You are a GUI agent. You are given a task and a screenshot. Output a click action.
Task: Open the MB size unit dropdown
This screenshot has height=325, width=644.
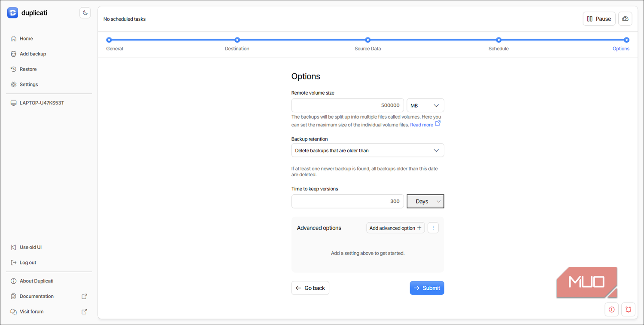pos(425,105)
